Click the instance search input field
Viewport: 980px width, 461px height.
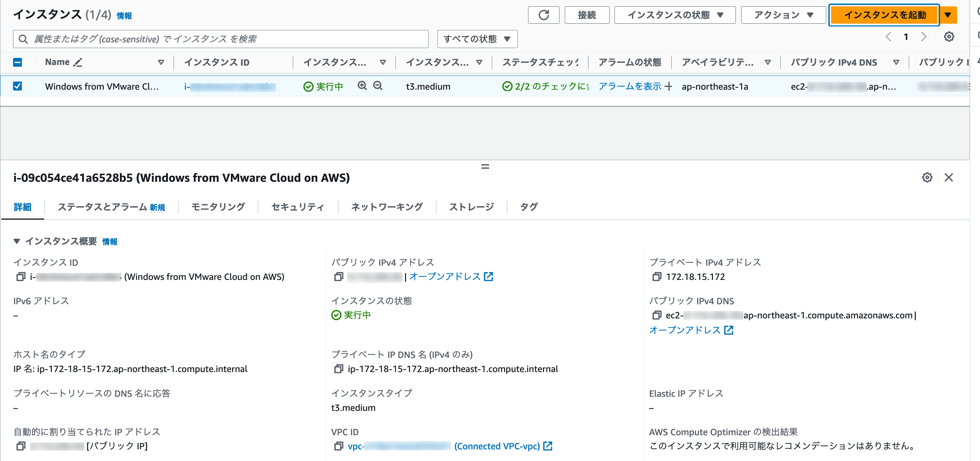220,38
